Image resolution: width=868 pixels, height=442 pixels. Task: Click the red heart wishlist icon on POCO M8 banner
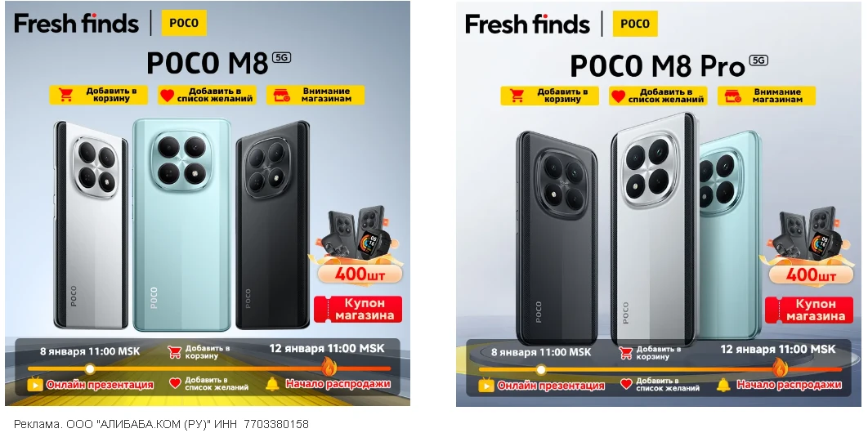coord(168,95)
